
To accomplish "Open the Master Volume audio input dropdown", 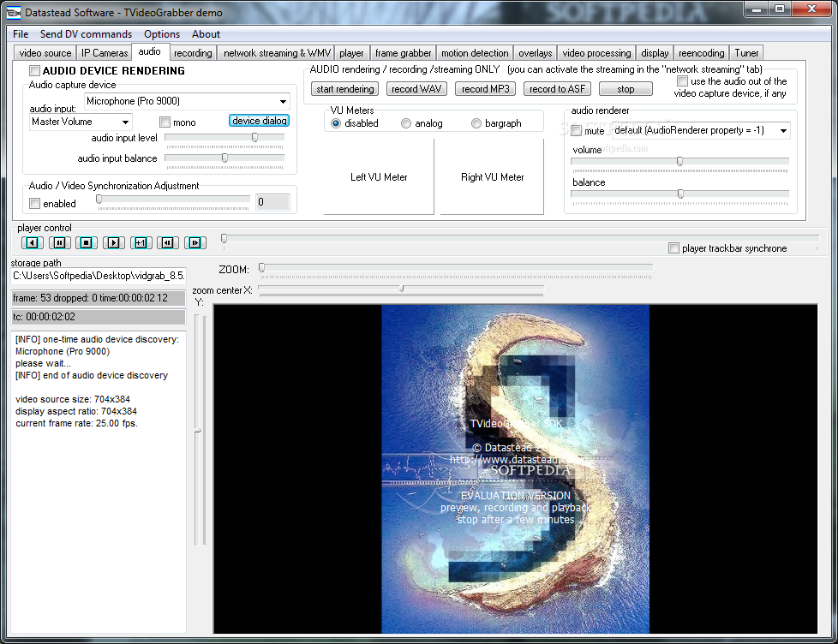I will pyautogui.click(x=125, y=122).
